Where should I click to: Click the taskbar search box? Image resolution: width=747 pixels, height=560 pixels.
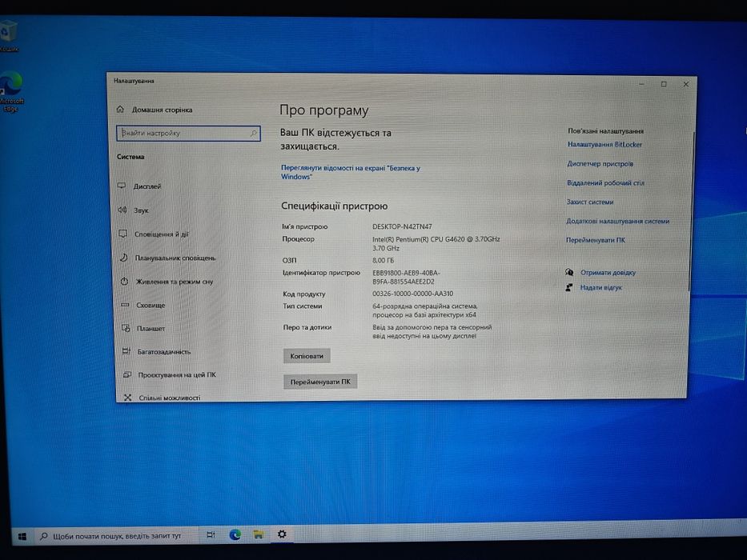point(116,536)
